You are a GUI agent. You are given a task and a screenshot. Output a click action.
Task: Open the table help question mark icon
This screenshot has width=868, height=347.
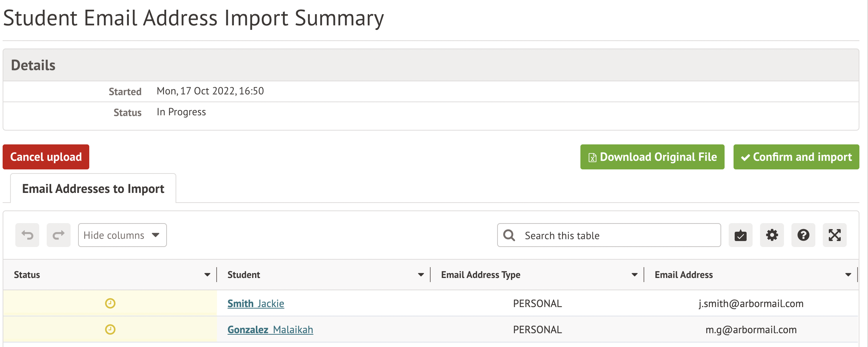[x=803, y=235]
